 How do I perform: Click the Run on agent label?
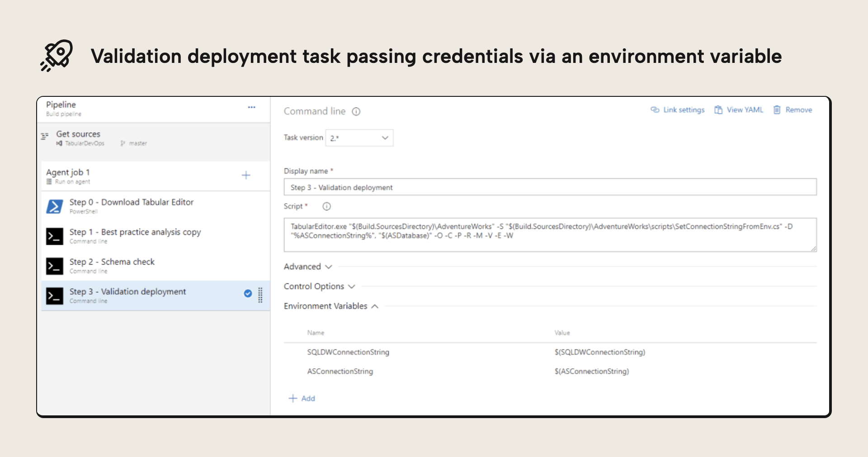tap(72, 182)
